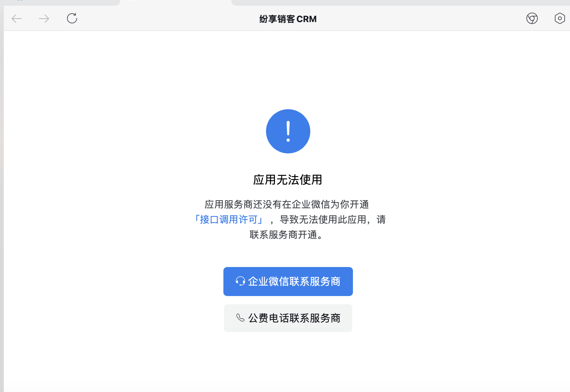
Task: Click the 纷享销客 CRM page title
Action: [x=288, y=19]
